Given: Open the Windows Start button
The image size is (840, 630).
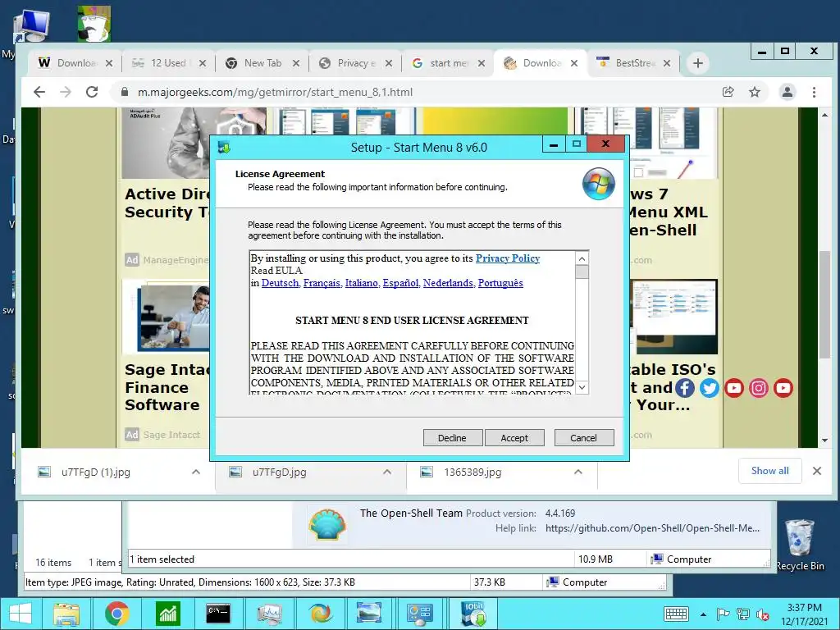Looking at the screenshot, I should 21,614.
